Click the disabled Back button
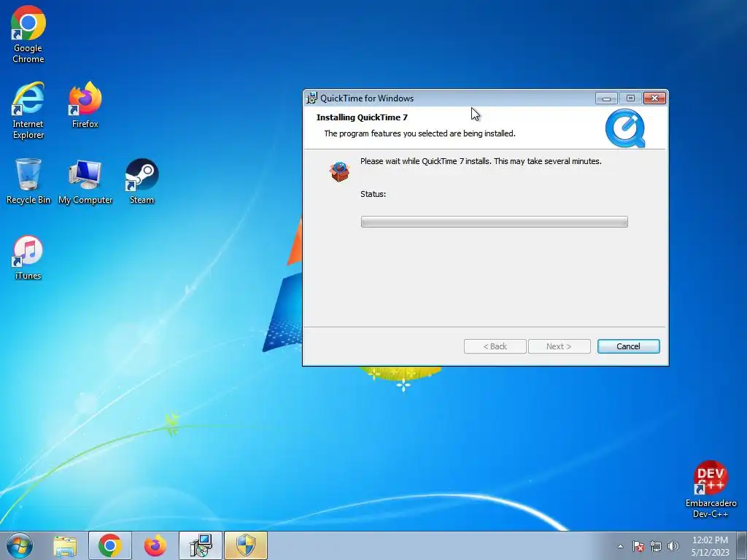The width and height of the screenshot is (747, 560). tap(495, 346)
